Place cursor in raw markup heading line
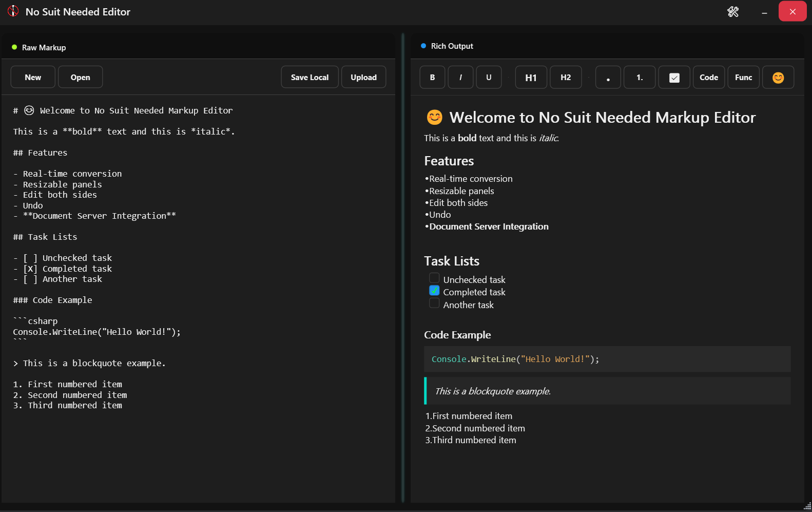Viewport: 812px width, 512px height. tap(123, 110)
